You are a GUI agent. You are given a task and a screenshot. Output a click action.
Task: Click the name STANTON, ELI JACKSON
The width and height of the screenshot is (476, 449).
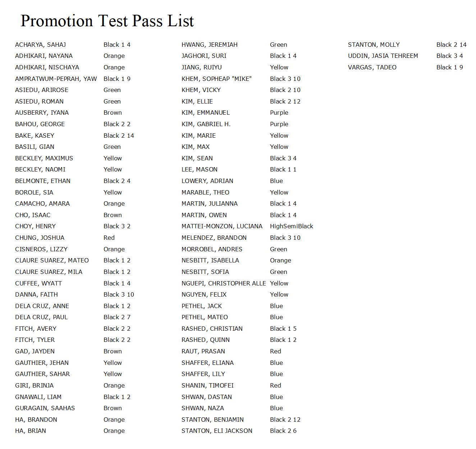pos(217,431)
